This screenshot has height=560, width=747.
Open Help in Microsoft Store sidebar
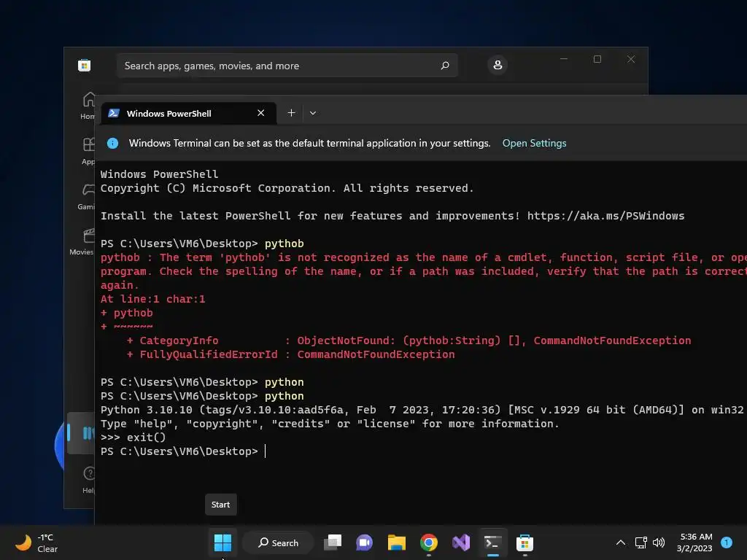(88, 480)
